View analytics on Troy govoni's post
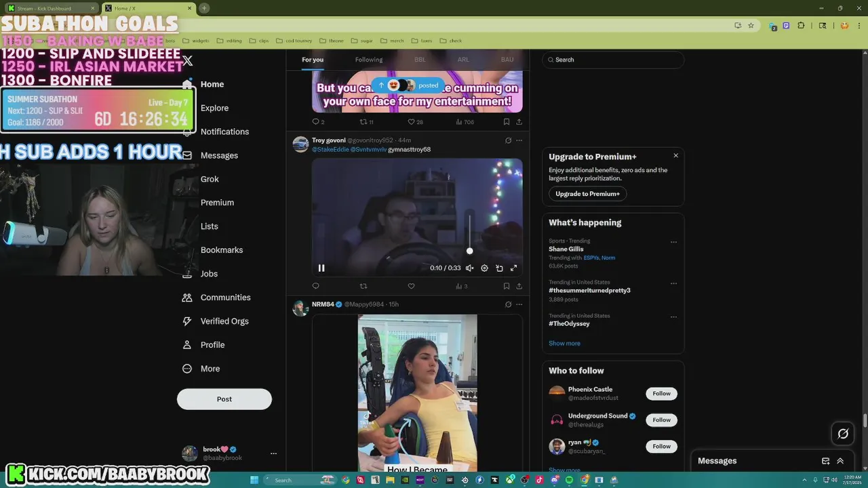 [x=461, y=286]
